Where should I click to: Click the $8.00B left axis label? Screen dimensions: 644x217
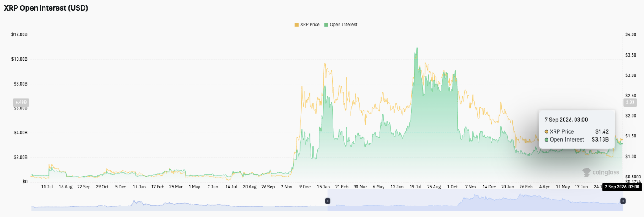20,84
